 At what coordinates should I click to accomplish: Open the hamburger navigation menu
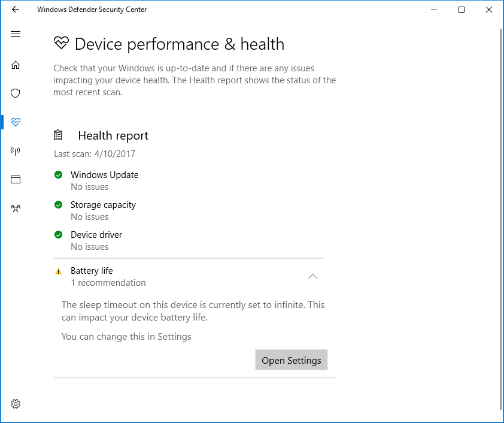click(16, 34)
